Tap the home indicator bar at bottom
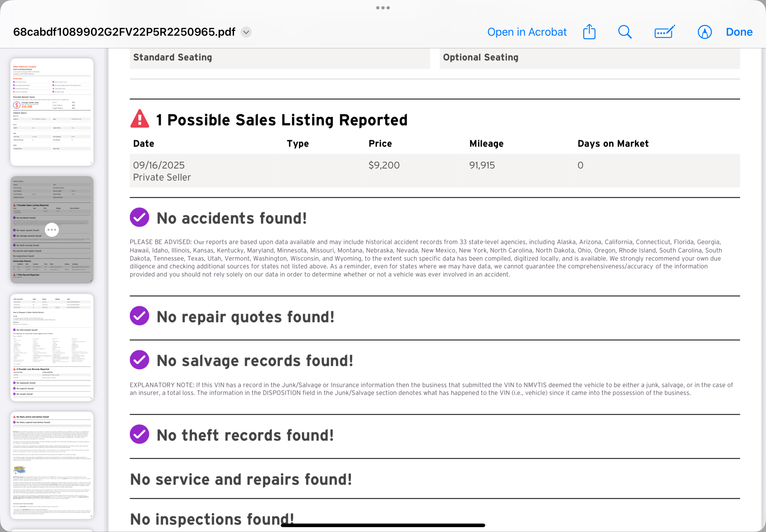Screen dimensions: 766x532 tap(383, 525)
